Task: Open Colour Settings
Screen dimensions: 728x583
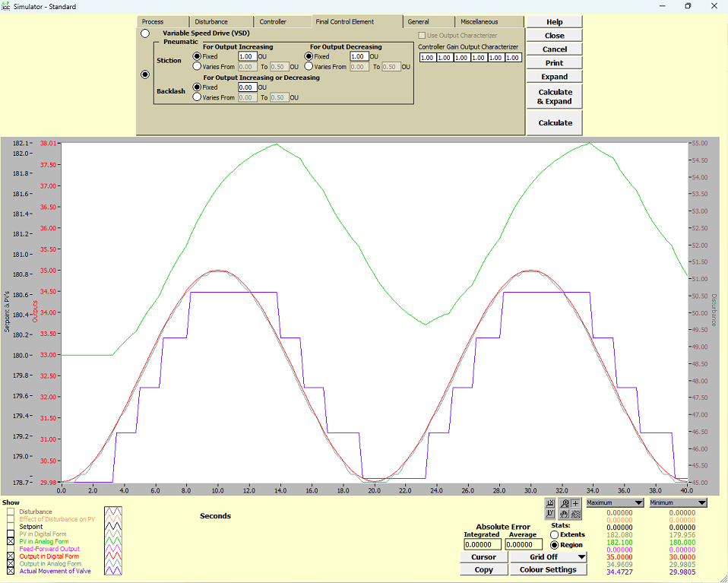Action: click(549, 569)
